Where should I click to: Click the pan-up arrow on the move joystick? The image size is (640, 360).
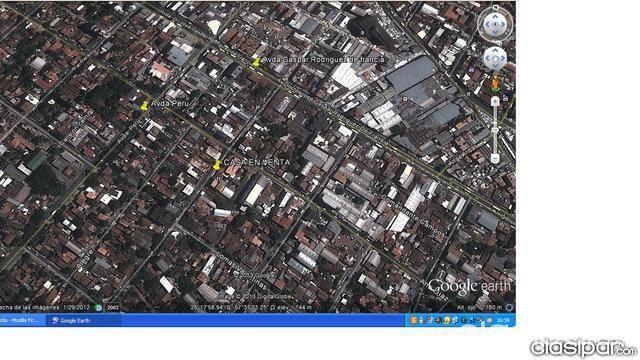[x=495, y=51]
